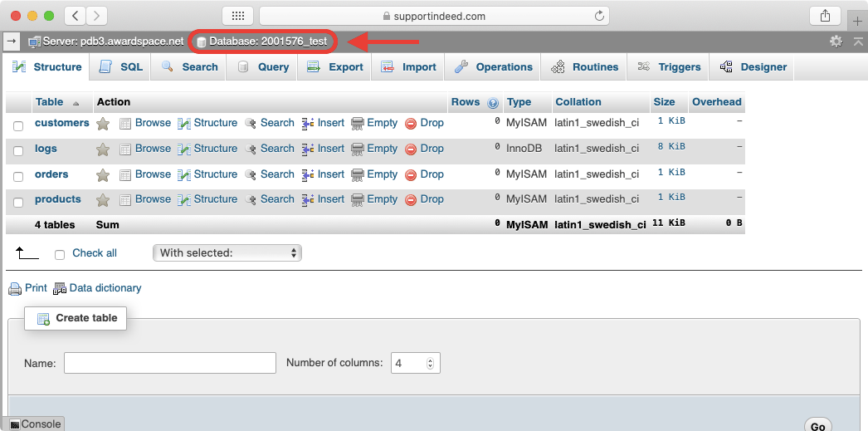
Task: Tick the checkbox for the orders table
Action: 18,176
